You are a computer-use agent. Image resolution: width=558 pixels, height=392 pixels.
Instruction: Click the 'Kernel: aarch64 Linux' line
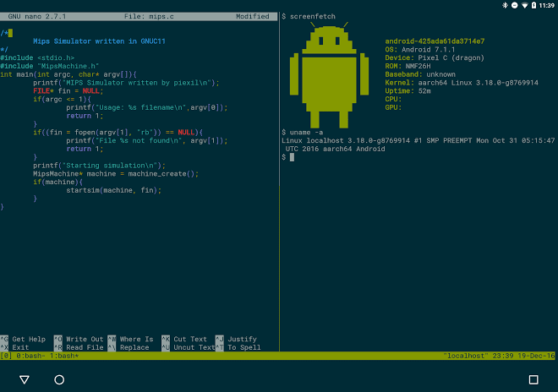tap(462, 83)
